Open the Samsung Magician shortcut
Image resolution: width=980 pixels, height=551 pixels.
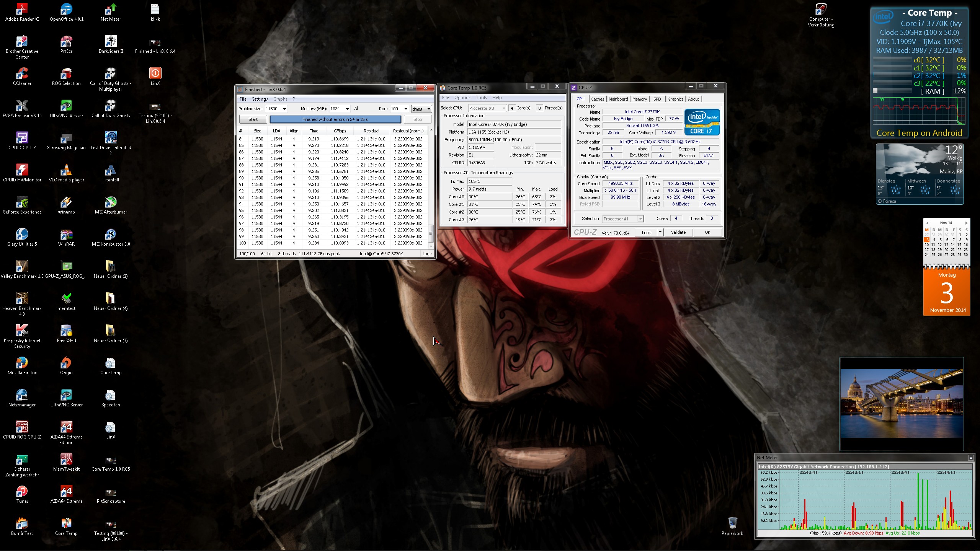[x=66, y=140]
